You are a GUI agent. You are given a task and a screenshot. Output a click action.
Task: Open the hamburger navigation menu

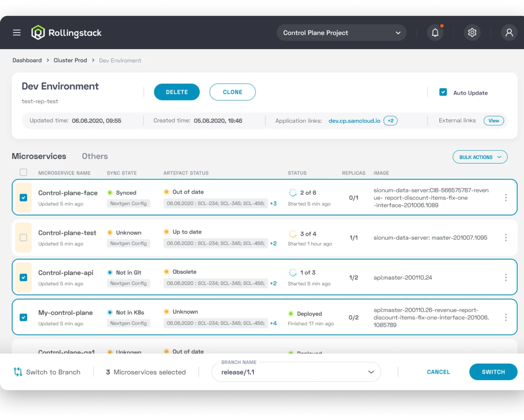[x=17, y=32]
